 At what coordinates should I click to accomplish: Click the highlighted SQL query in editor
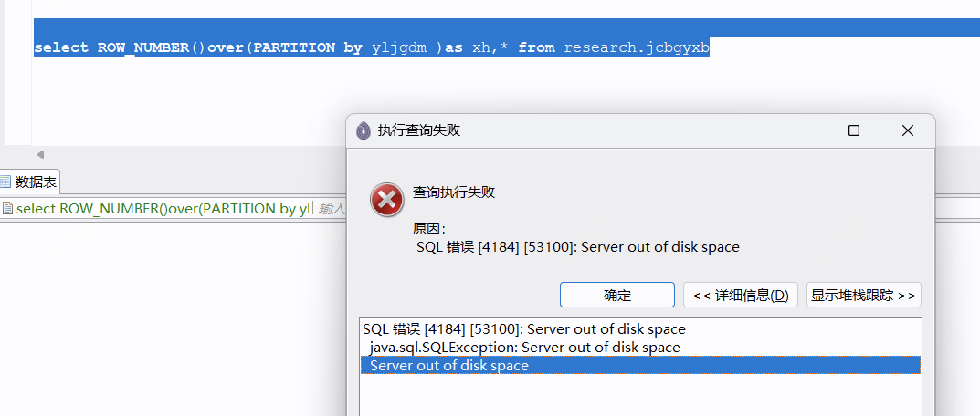[371, 47]
